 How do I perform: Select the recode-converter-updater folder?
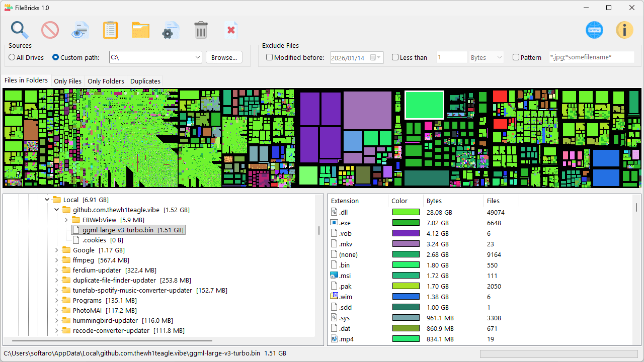[123, 330]
